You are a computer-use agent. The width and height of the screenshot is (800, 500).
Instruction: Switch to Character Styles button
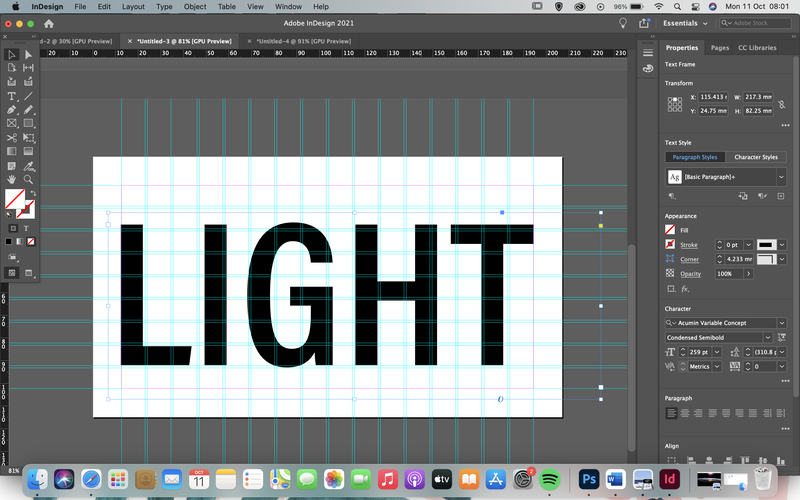[756, 157]
